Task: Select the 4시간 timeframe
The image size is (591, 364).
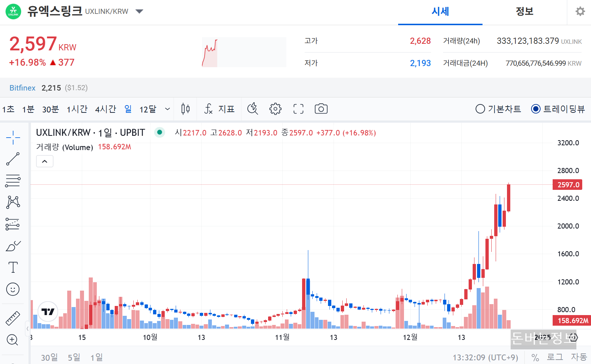Action: point(106,109)
